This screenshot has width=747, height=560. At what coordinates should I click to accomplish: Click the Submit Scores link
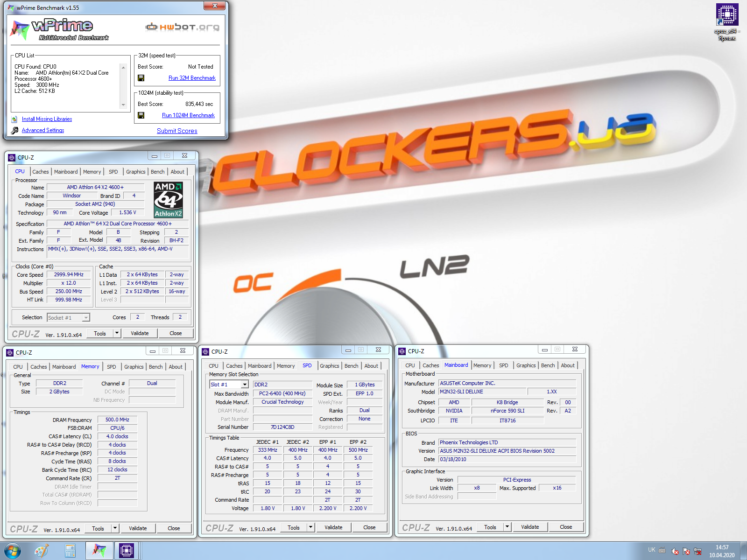177,131
